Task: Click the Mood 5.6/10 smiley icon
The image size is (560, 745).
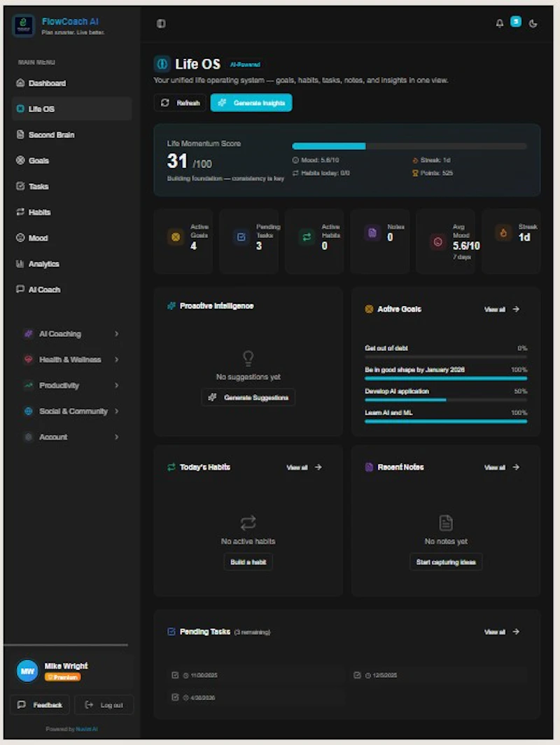Action: [295, 160]
